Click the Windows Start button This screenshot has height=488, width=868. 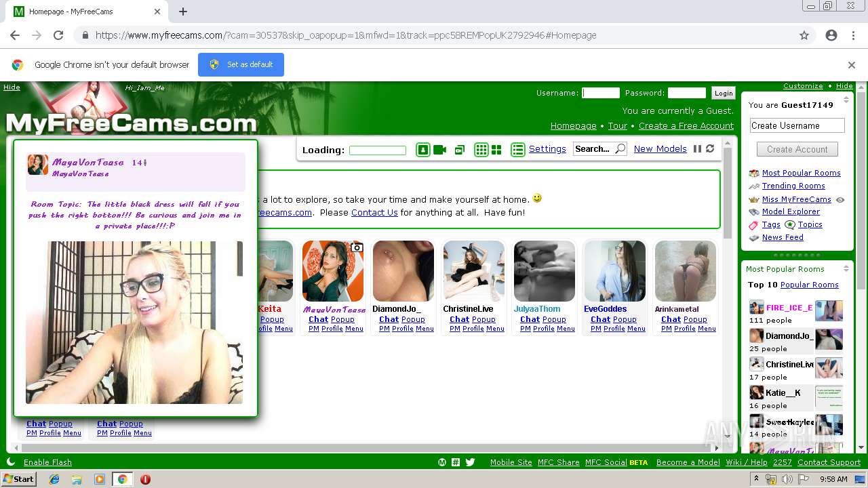(x=19, y=479)
